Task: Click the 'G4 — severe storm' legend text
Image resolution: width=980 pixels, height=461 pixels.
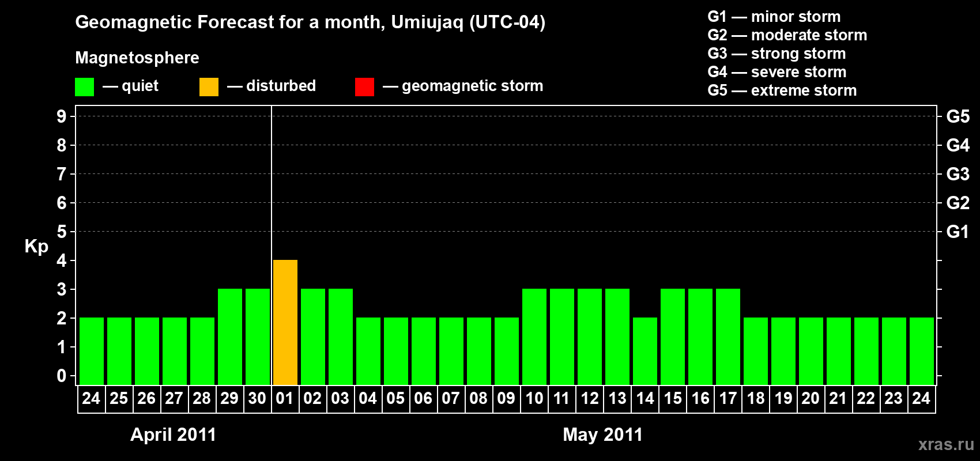Action: (x=777, y=72)
